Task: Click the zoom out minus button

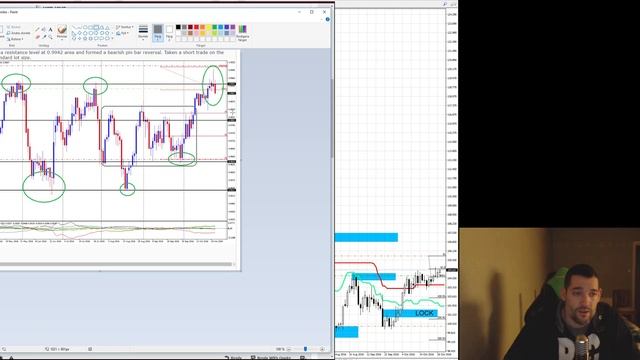Action: [289, 349]
